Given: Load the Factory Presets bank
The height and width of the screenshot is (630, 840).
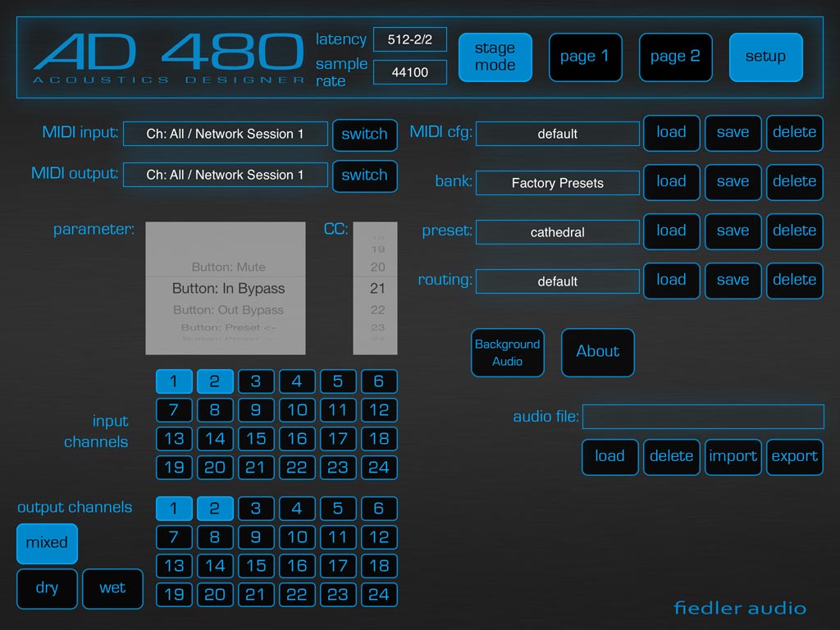Looking at the screenshot, I should (x=671, y=181).
